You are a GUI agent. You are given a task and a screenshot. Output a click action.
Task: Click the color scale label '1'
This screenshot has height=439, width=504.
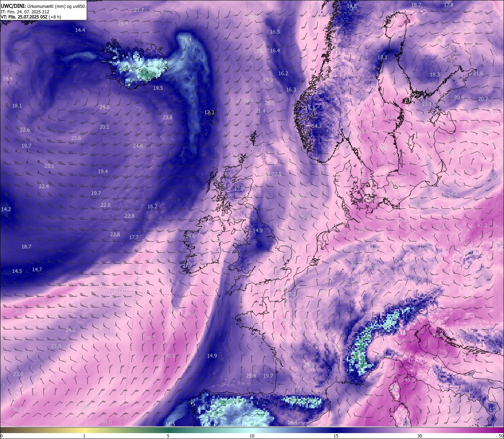[x=84, y=436]
